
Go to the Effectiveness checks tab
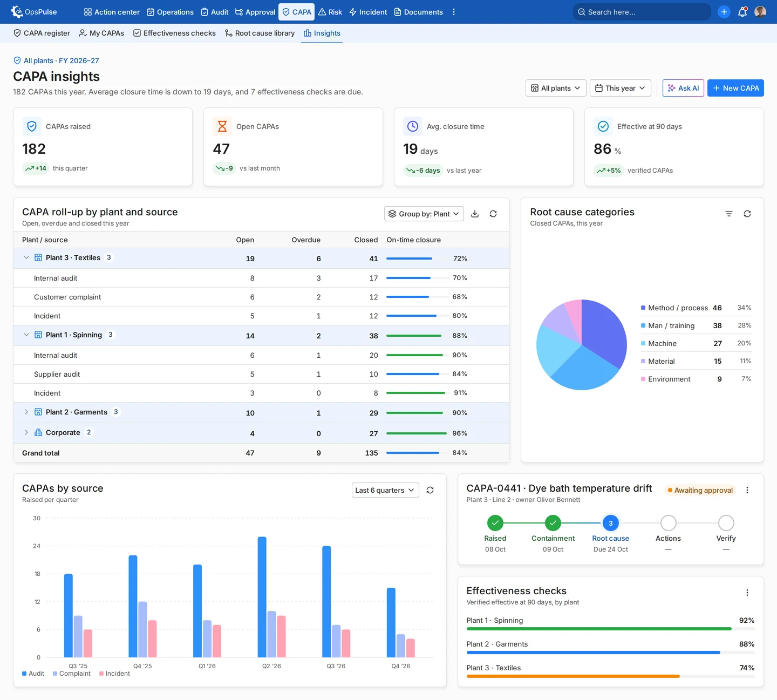point(174,33)
